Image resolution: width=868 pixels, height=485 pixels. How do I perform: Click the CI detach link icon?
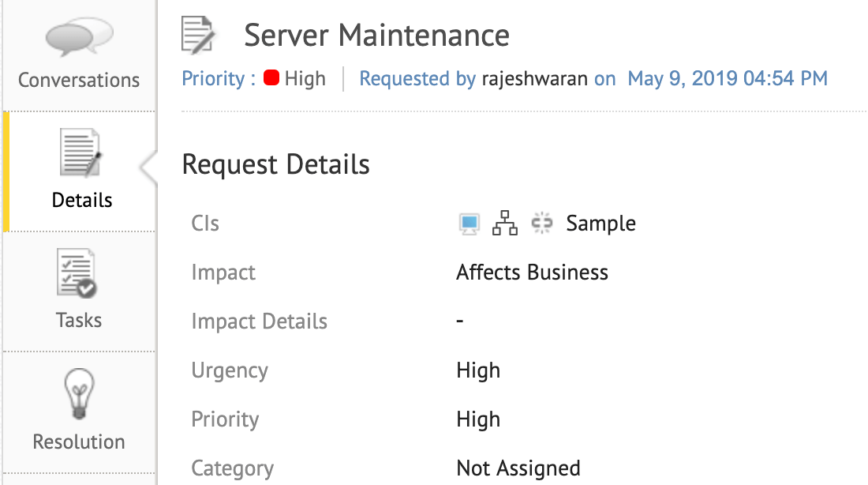pos(541,224)
